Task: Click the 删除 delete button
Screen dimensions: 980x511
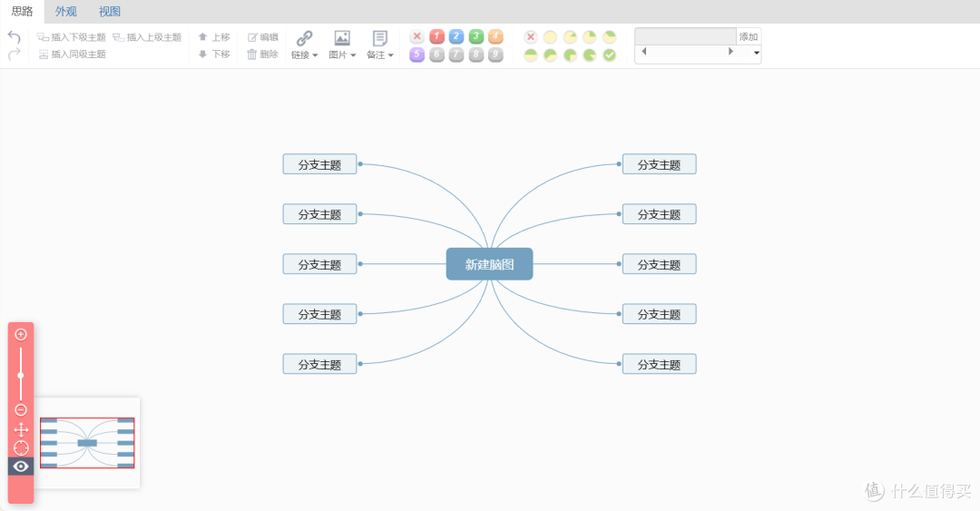Action: click(262, 54)
